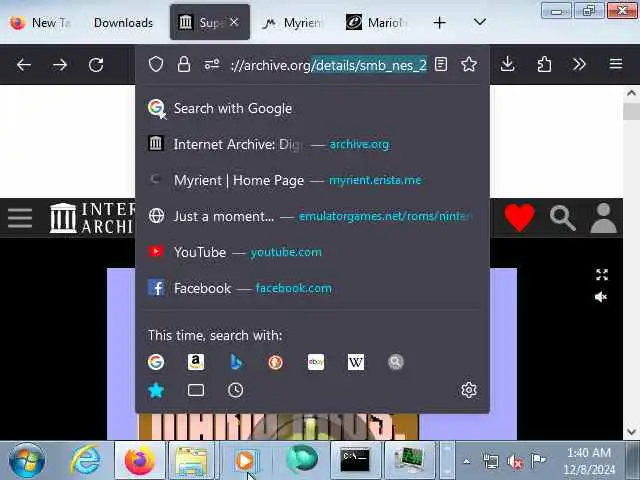The image size is (640, 480).
Task: Toggle emulator sound mute icon
Action: [601, 297]
